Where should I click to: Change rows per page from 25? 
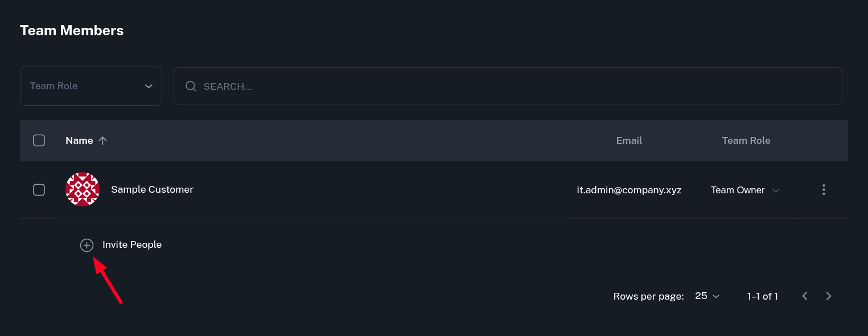(x=707, y=296)
